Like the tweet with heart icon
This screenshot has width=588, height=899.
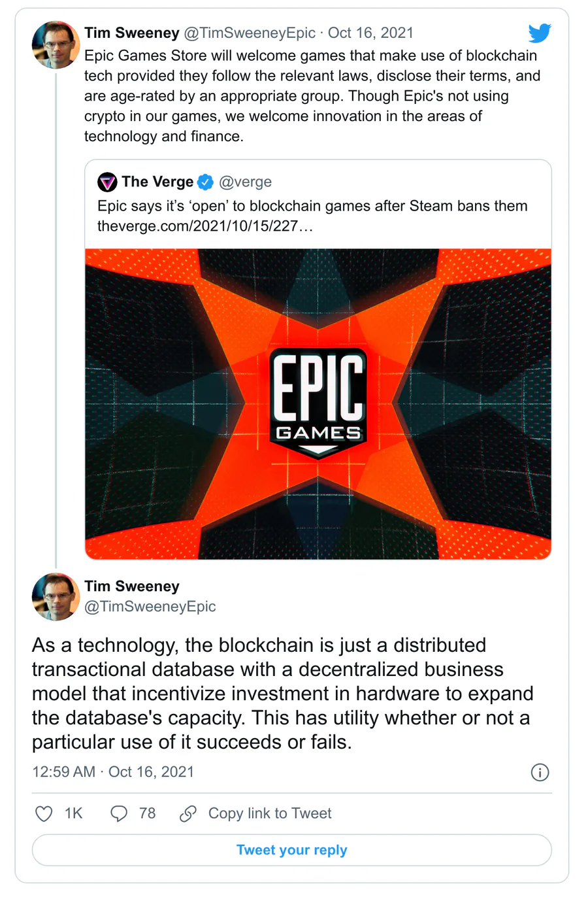pyautogui.click(x=44, y=813)
